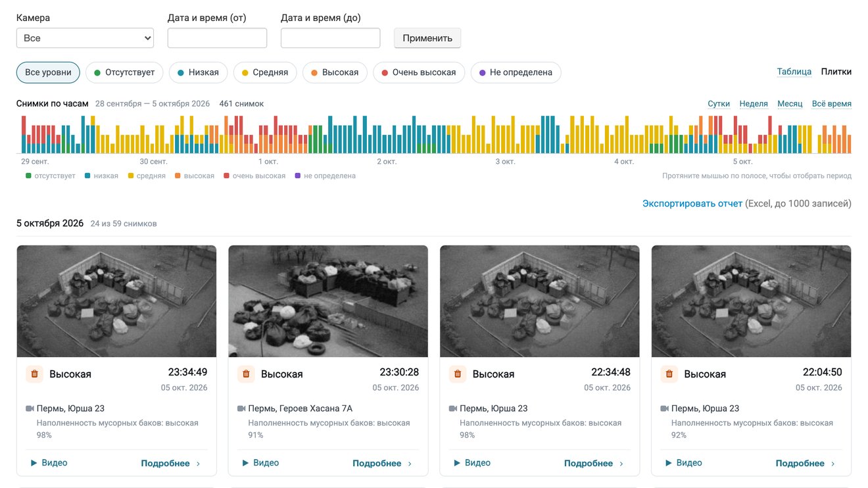
Task: Switch to the Плитки view
Action: (836, 72)
